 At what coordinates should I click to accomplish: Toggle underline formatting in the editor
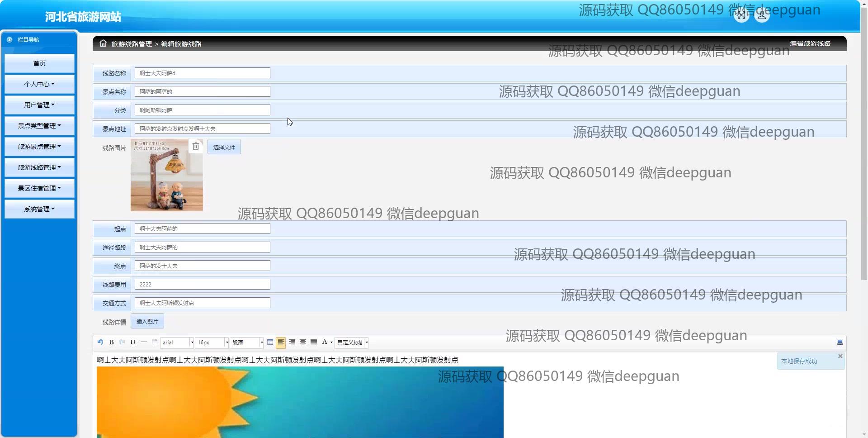[x=133, y=342]
